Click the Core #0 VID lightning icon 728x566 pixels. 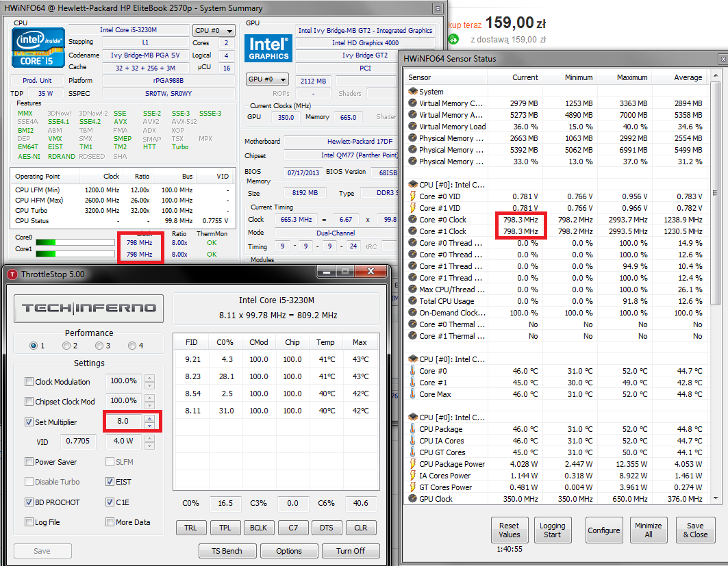point(413,196)
